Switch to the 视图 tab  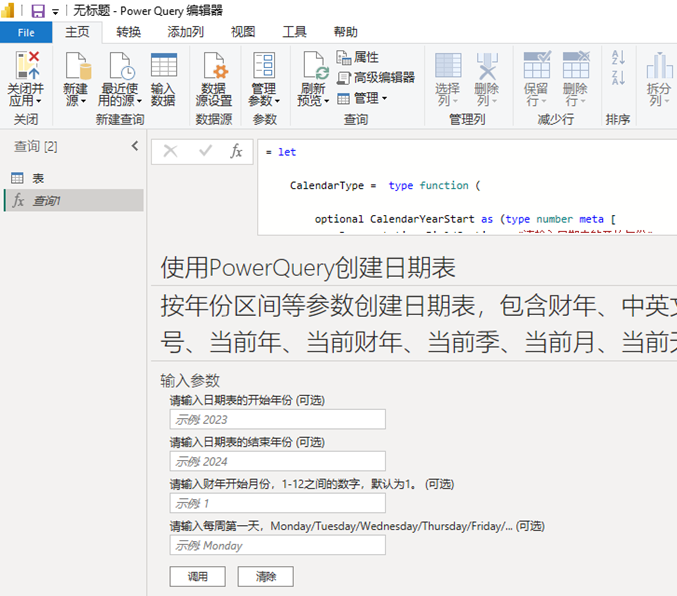pyautogui.click(x=243, y=32)
